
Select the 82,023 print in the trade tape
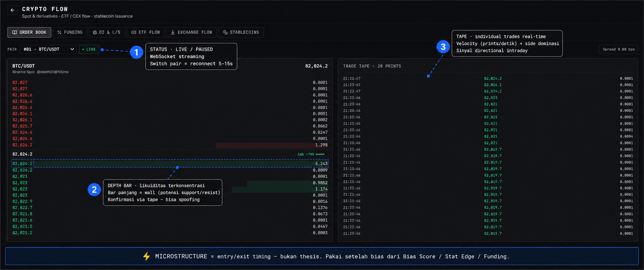point(491,98)
